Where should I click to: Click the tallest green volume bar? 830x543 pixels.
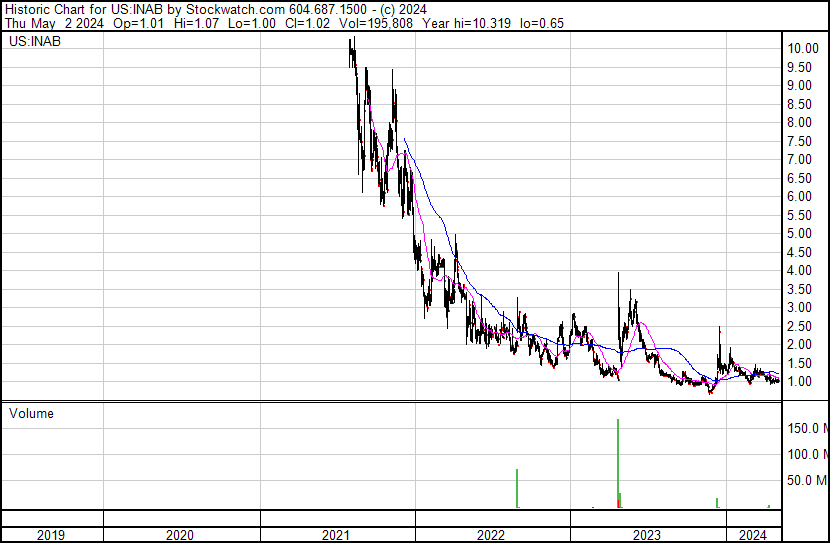(x=618, y=460)
